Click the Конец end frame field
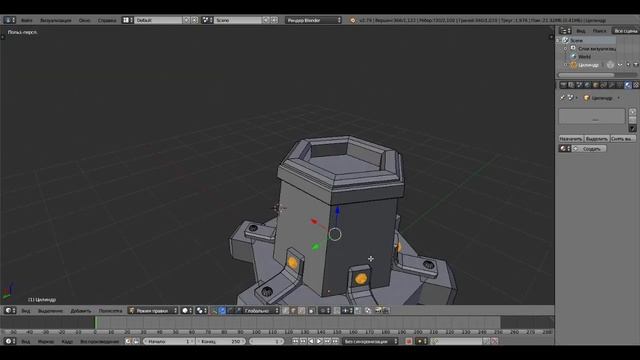This screenshot has height=360, width=640. point(221,341)
